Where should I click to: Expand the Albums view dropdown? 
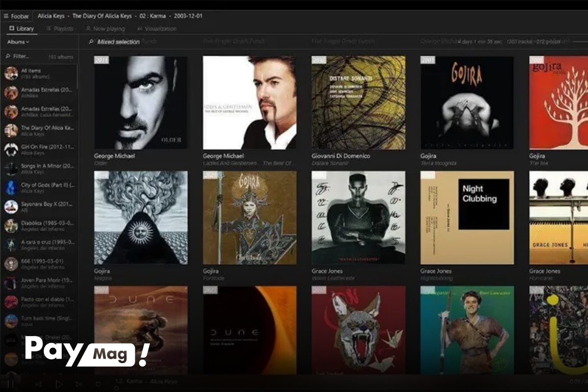[18, 42]
